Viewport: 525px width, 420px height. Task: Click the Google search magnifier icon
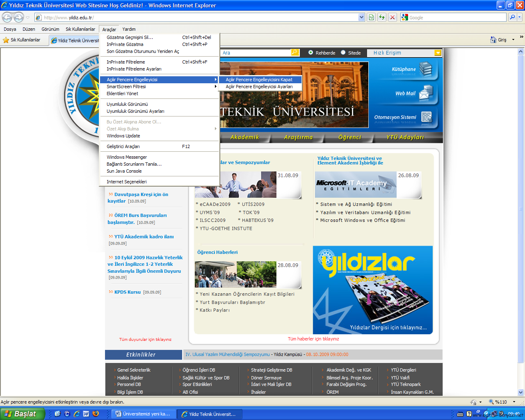click(x=512, y=17)
